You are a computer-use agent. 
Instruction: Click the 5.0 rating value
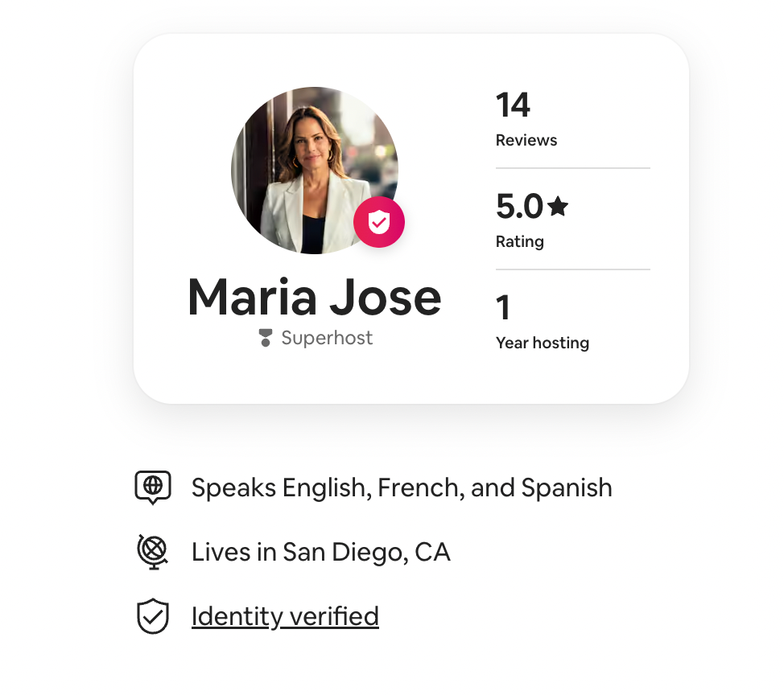coord(519,207)
